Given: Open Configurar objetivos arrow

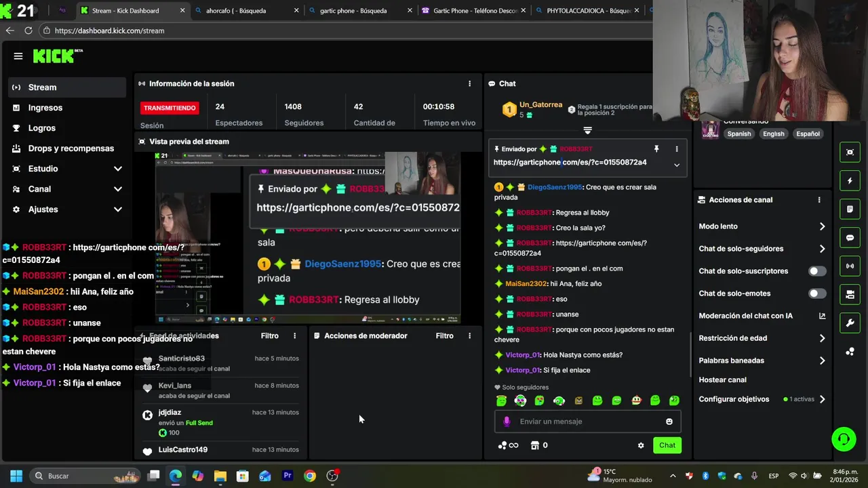Looking at the screenshot, I should 822,399.
